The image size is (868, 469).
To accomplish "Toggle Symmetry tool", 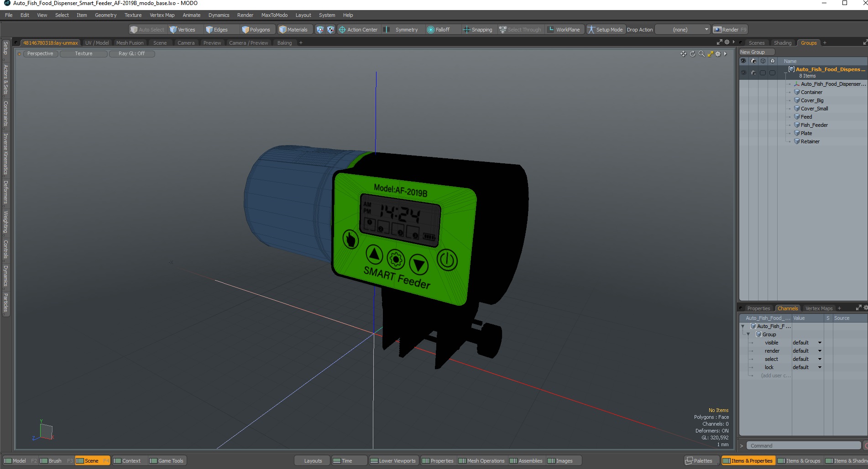I will [401, 30].
